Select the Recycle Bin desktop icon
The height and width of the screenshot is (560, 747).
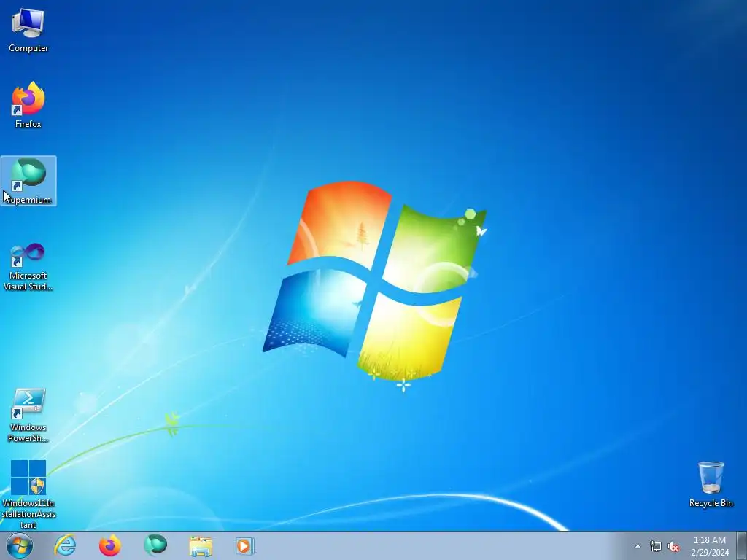click(x=711, y=484)
